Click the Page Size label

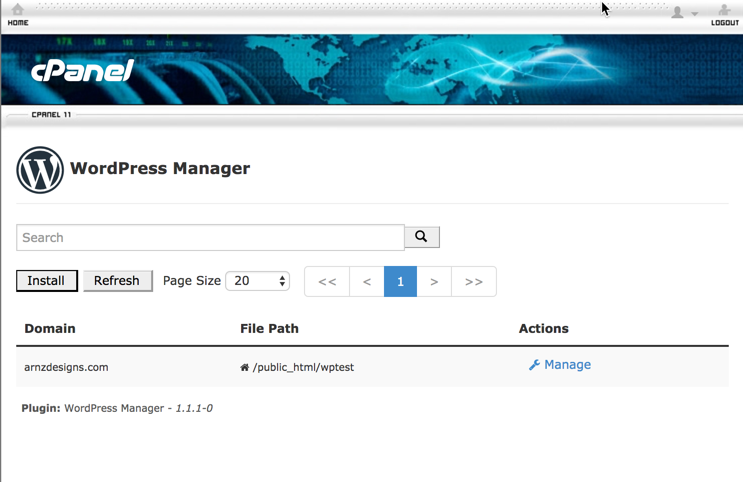192,281
